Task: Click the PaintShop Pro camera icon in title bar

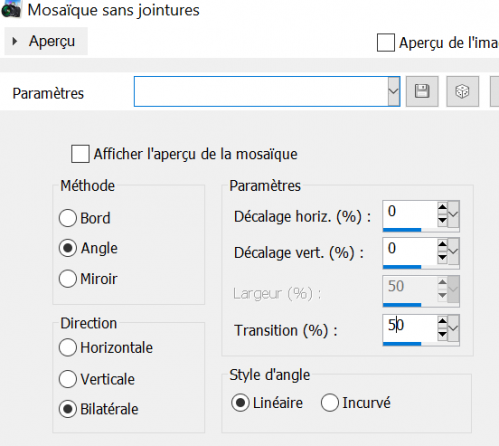Action: pyautogui.click(x=11, y=9)
